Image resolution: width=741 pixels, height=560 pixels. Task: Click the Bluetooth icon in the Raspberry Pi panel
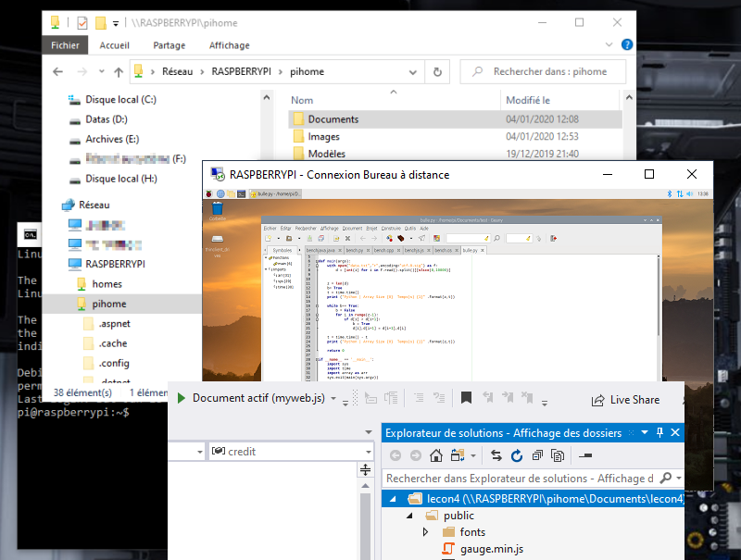tap(671, 193)
